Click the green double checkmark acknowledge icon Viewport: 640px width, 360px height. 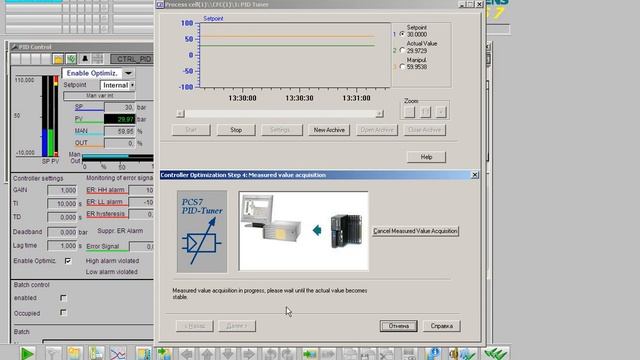(x=496, y=354)
